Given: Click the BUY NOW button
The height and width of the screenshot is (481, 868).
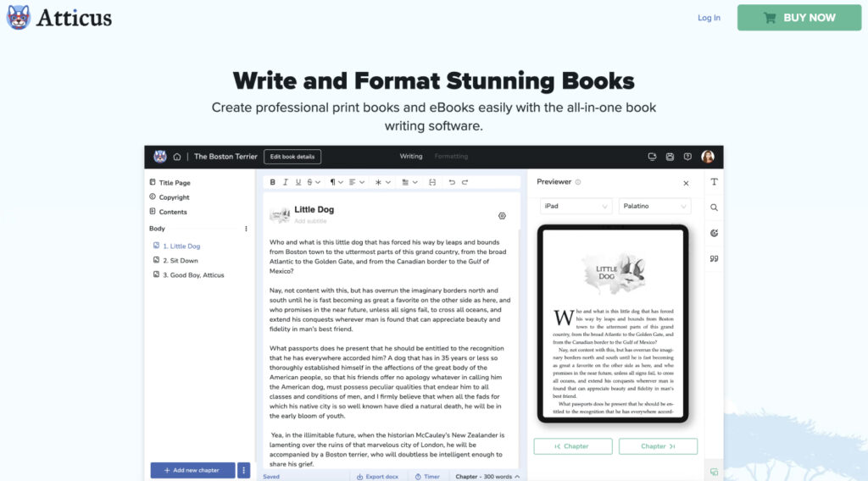Looking at the screenshot, I should (798, 18).
